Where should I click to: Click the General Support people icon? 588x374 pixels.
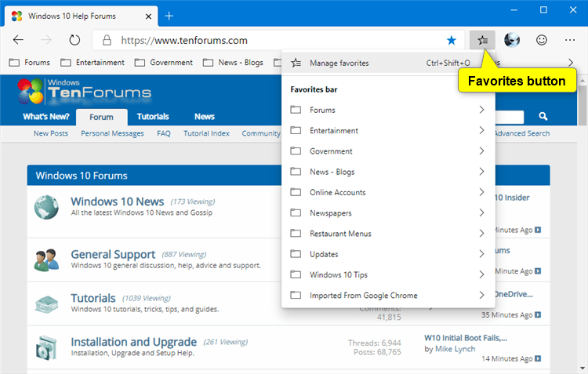point(46,260)
